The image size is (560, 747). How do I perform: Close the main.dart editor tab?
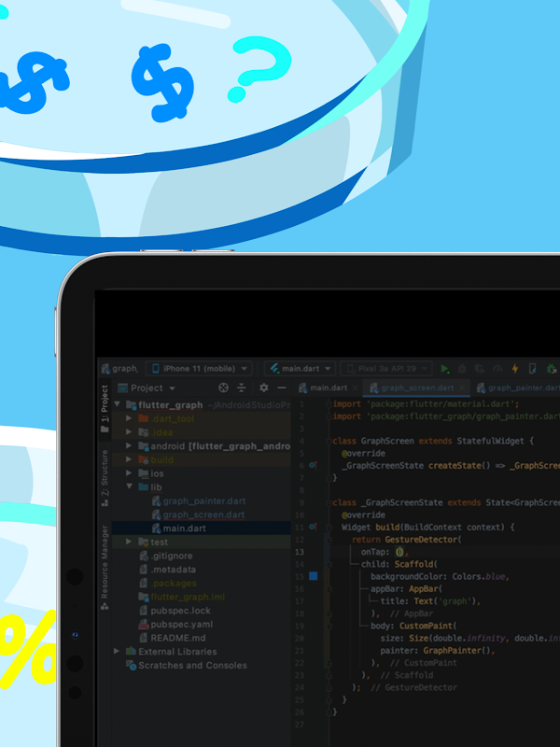(355, 388)
